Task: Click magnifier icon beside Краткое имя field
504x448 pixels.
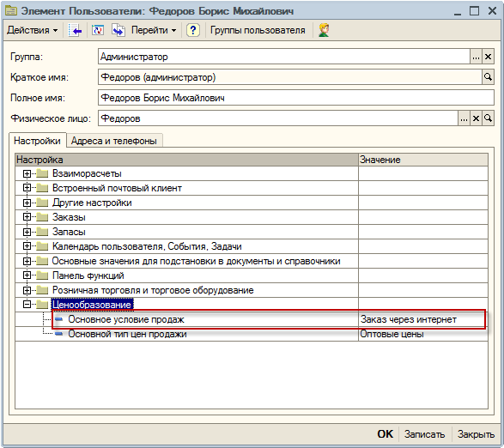Action: pos(488,77)
